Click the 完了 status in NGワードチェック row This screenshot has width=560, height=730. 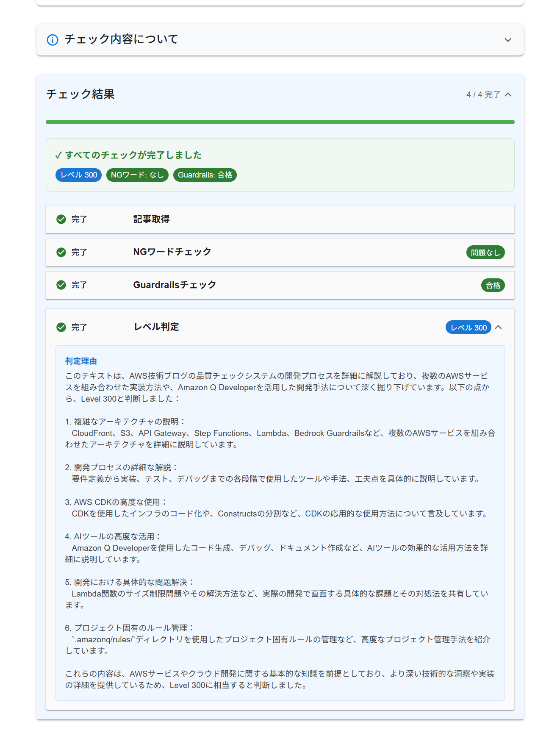(x=79, y=252)
